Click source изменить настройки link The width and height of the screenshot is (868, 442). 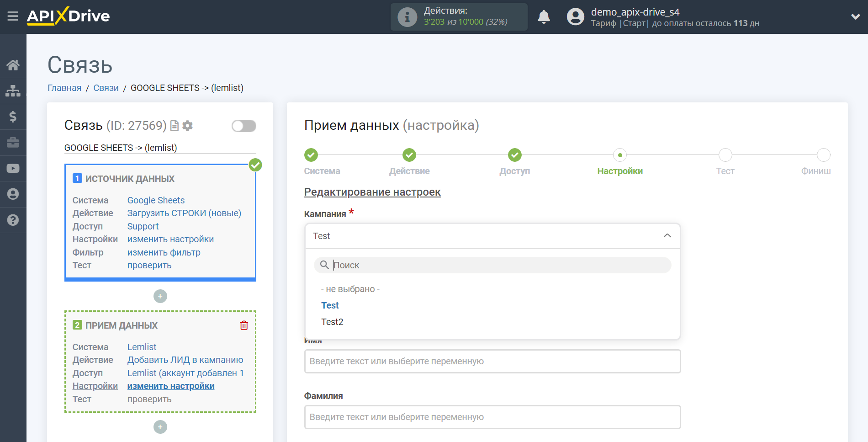pos(170,239)
